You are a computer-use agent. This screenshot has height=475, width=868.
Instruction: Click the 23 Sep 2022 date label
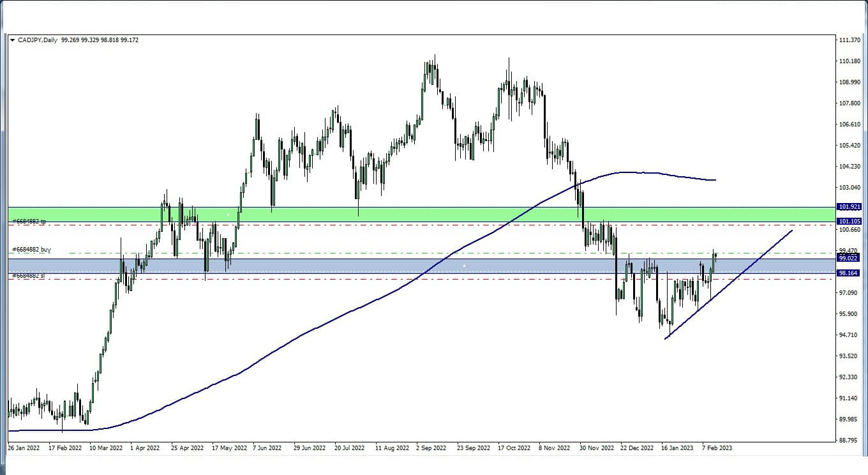coord(474,448)
